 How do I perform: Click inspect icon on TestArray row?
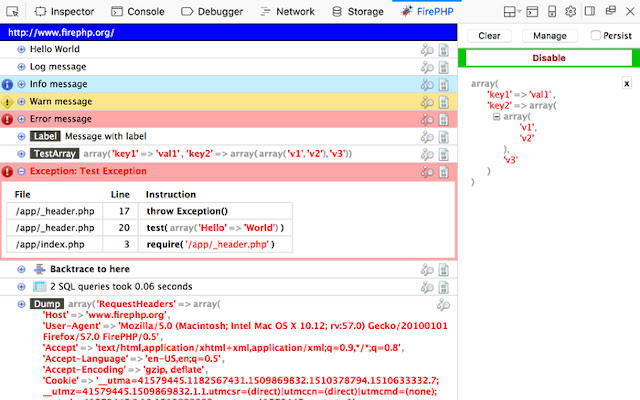pos(427,153)
